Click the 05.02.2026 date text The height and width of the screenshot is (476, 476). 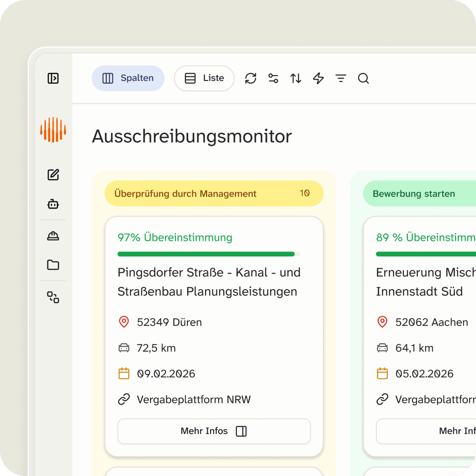coord(424,374)
